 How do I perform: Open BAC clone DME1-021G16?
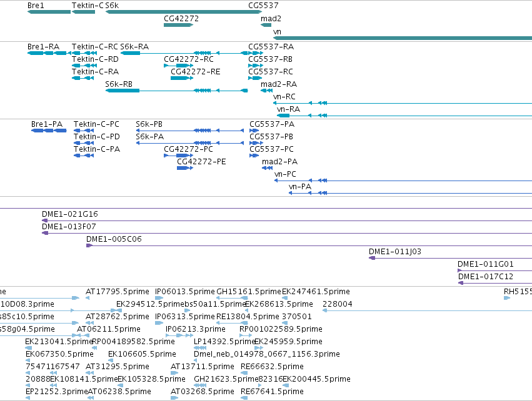70,214
